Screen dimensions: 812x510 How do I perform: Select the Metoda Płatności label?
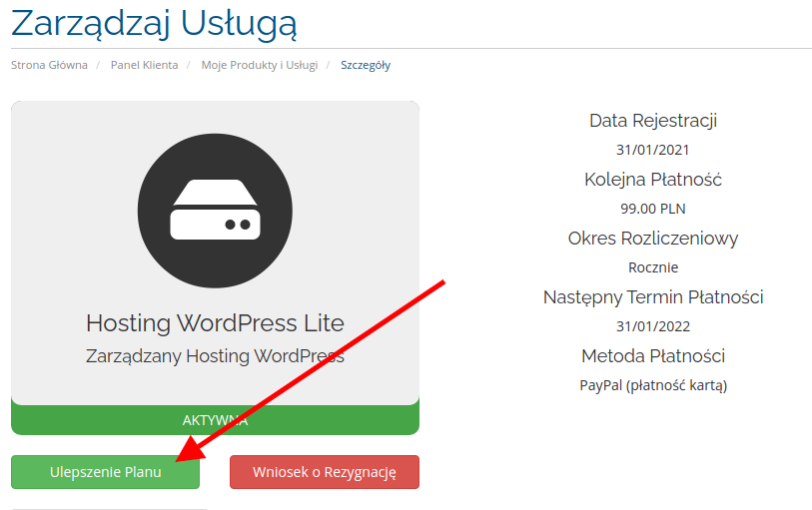pos(653,356)
